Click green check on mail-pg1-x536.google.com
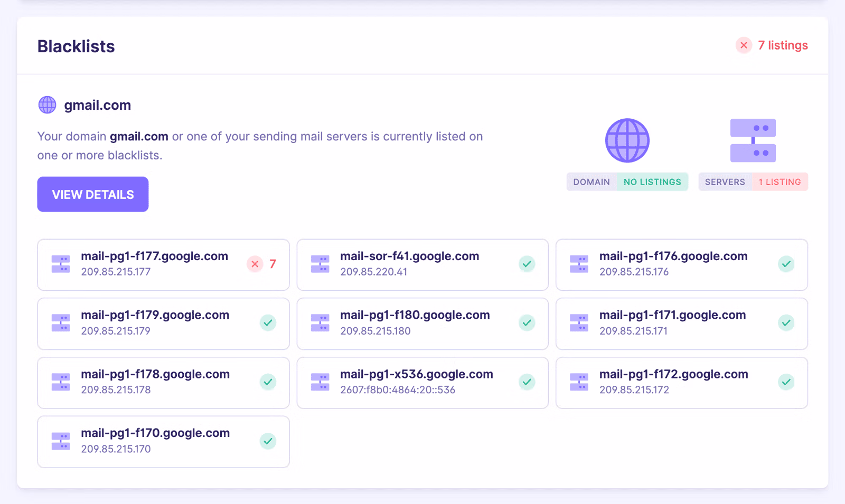Image resolution: width=845 pixels, height=504 pixels. coord(527,382)
